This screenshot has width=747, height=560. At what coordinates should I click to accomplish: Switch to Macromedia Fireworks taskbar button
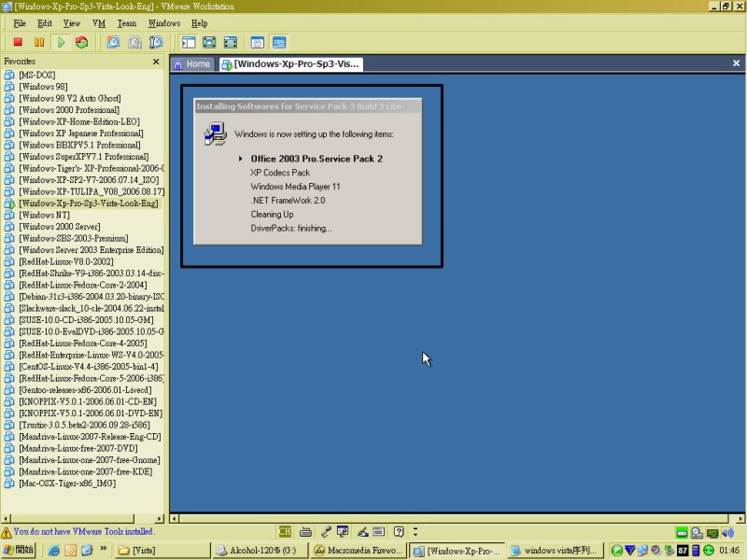pyautogui.click(x=358, y=551)
